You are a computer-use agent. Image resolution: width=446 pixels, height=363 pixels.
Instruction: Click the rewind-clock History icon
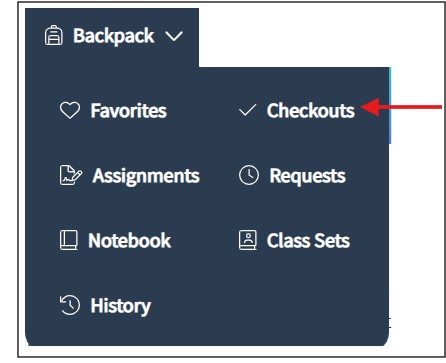pos(70,305)
